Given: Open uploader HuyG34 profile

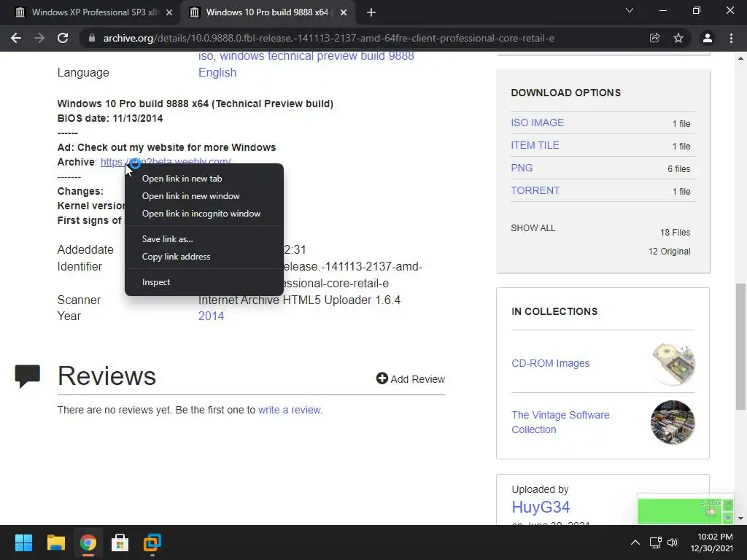Looking at the screenshot, I should [x=541, y=507].
